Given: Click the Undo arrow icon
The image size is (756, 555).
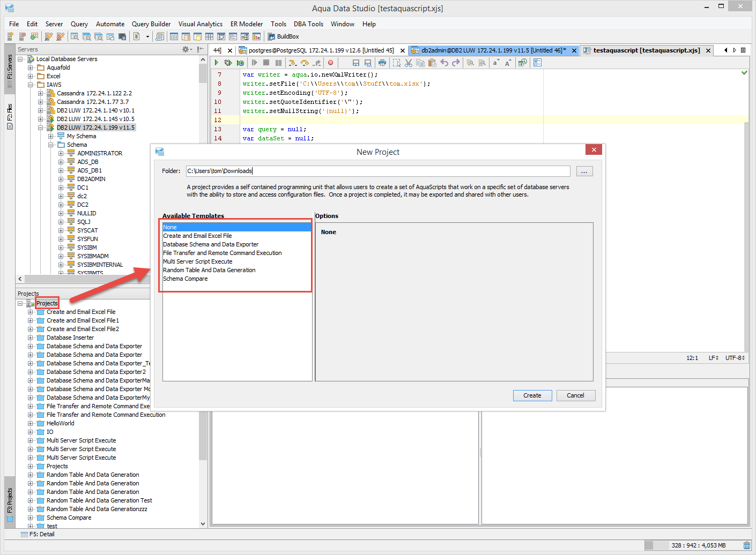Looking at the screenshot, I should (x=444, y=63).
